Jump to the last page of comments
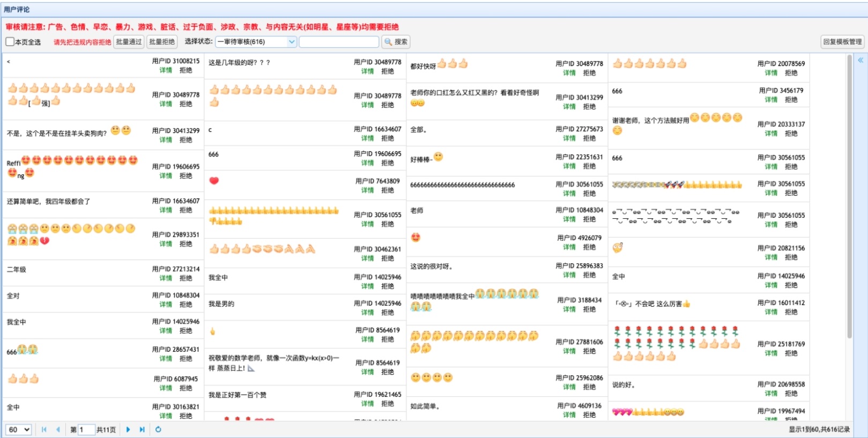Image resolution: width=868 pixels, height=438 pixels. tap(142, 429)
